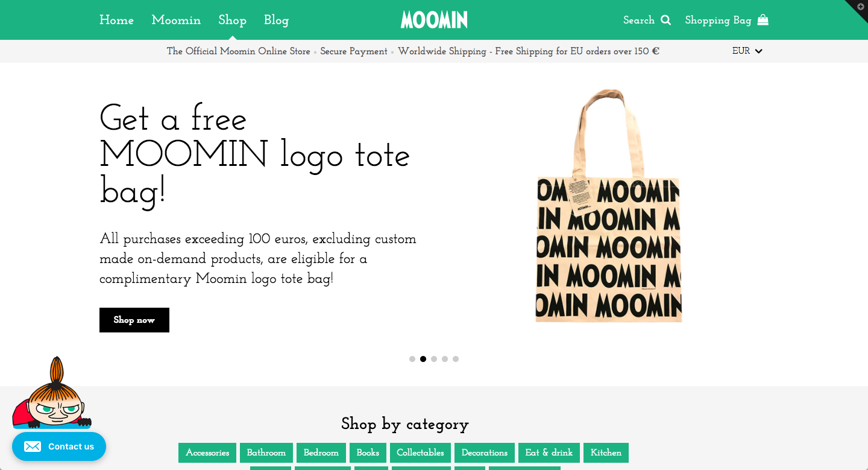The width and height of the screenshot is (868, 470).
Task: Open the Eat & drink category
Action: coord(549,453)
